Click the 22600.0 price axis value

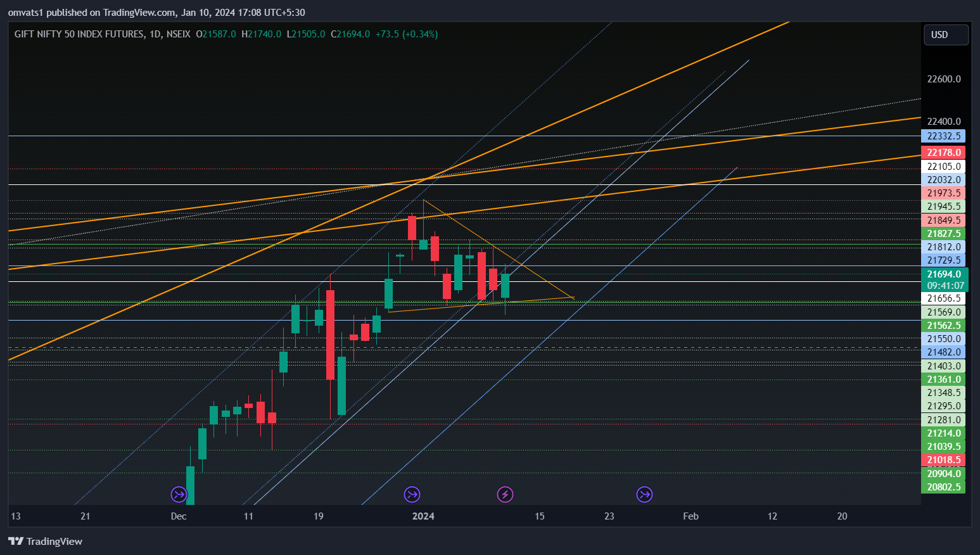944,79
